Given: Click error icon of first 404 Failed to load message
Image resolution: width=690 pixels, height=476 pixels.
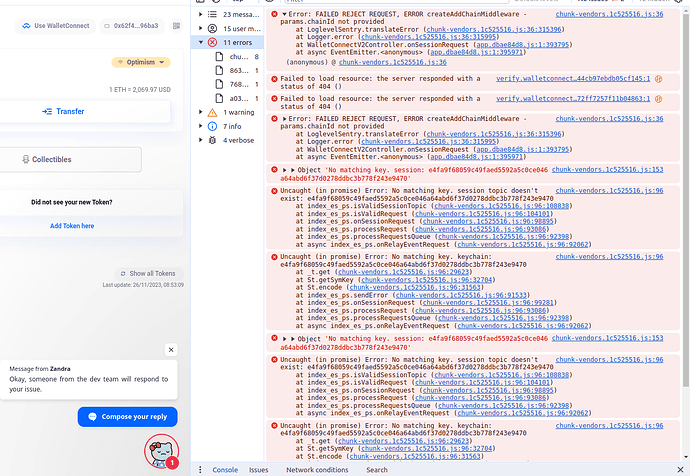Looking at the screenshot, I should tap(274, 79).
